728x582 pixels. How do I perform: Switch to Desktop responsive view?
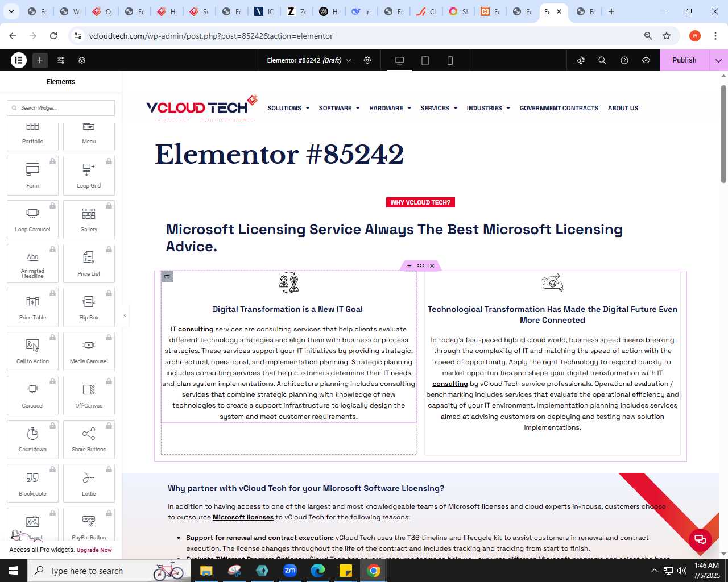click(x=399, y=60)
